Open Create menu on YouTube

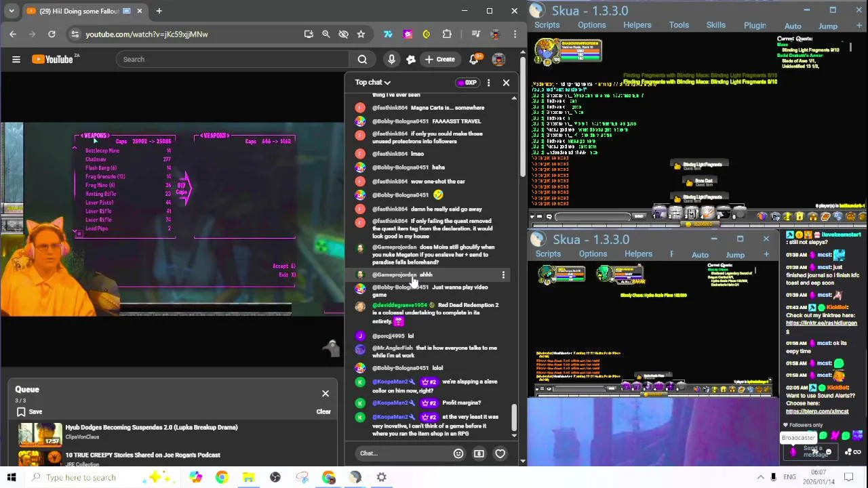pyautogui.click(x=439, y=60)
